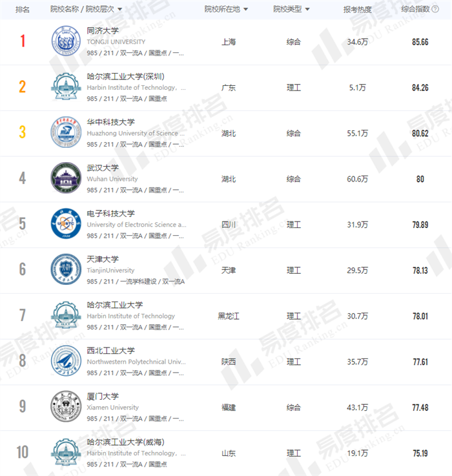This screenshot has width=452, height=476.
Task: Click the Huazhong University of Science logo
Action: (x=67, y=133)
